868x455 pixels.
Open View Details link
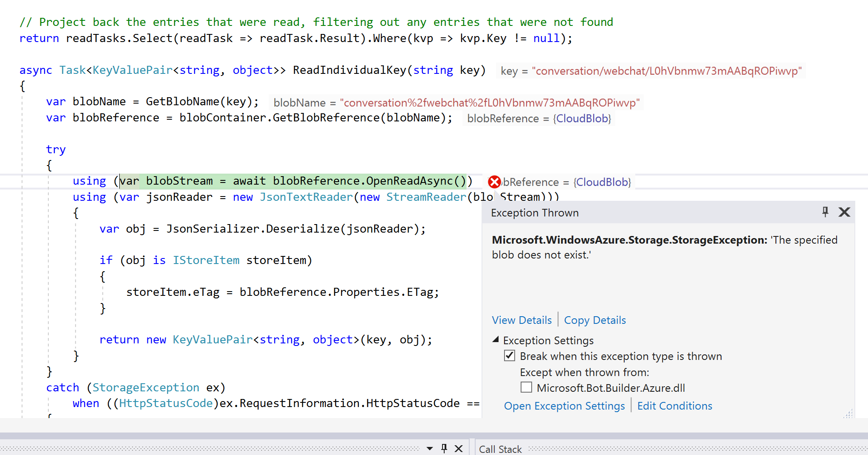[522, 320]
